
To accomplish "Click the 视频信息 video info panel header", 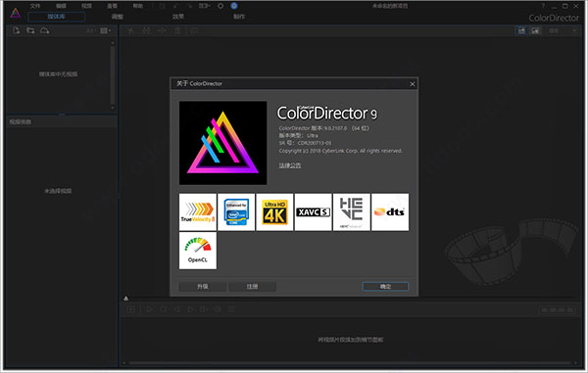I will [62, 121].
